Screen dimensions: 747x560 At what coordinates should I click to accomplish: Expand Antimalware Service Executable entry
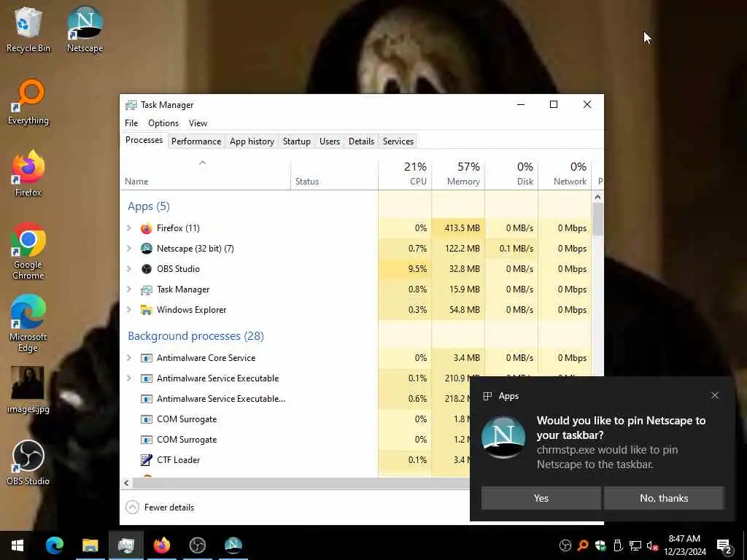tap(128, 378)
